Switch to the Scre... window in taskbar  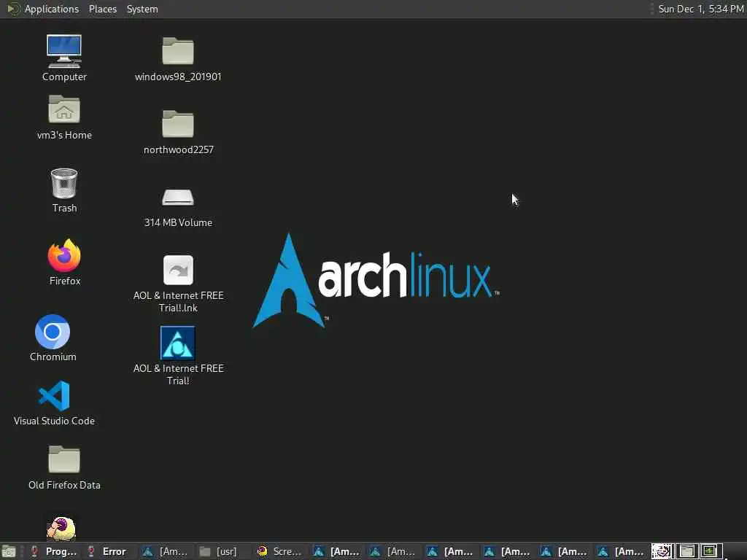pyautogui.click(x=279, y=551)
